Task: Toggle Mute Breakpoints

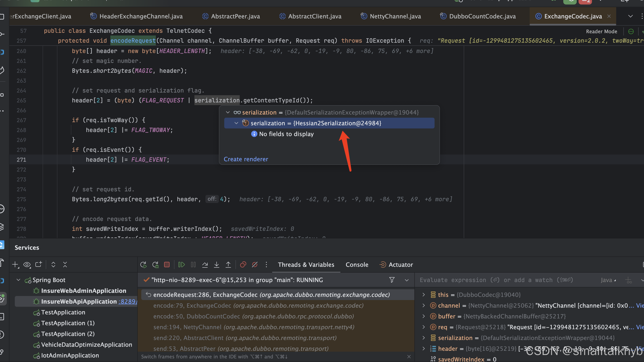Action: [255, 265]
